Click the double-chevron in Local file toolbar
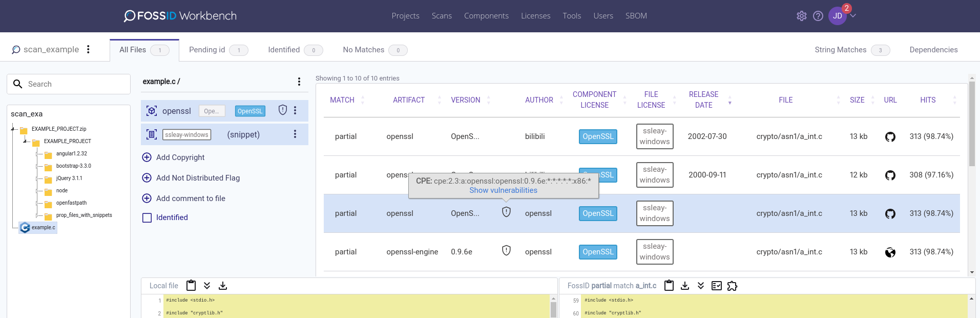 [207, 286]
